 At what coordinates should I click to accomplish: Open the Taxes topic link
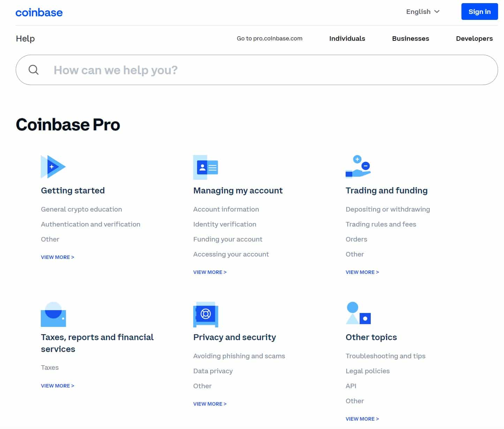[x=50, y=367]
